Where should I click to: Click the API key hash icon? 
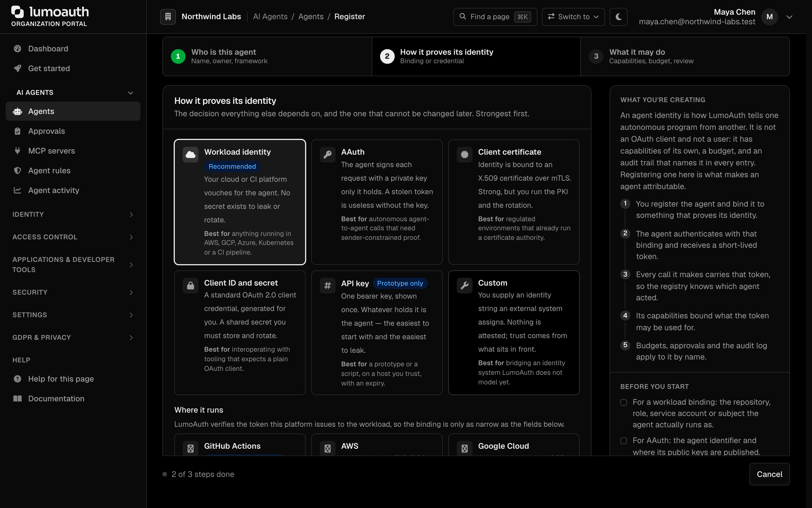(x=328, y=286)
